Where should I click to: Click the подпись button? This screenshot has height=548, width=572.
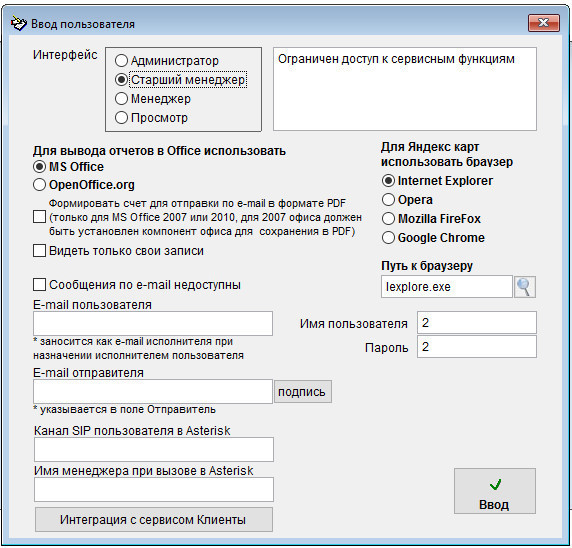(x=303, y=391)
